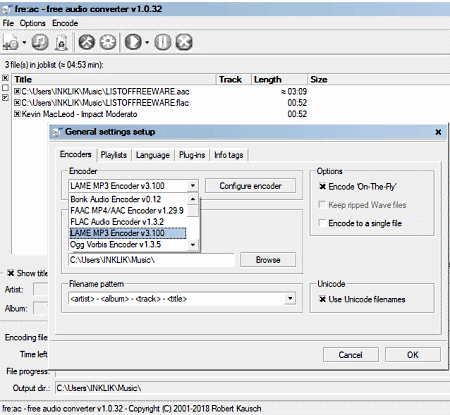Viewport: 450px width, 415px height.
Task: Click the Select all joblist icon left of Title
Action: point(5,78)
